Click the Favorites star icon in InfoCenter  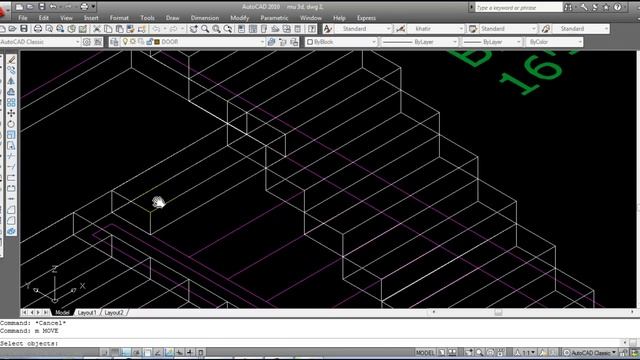coord(606,7)
